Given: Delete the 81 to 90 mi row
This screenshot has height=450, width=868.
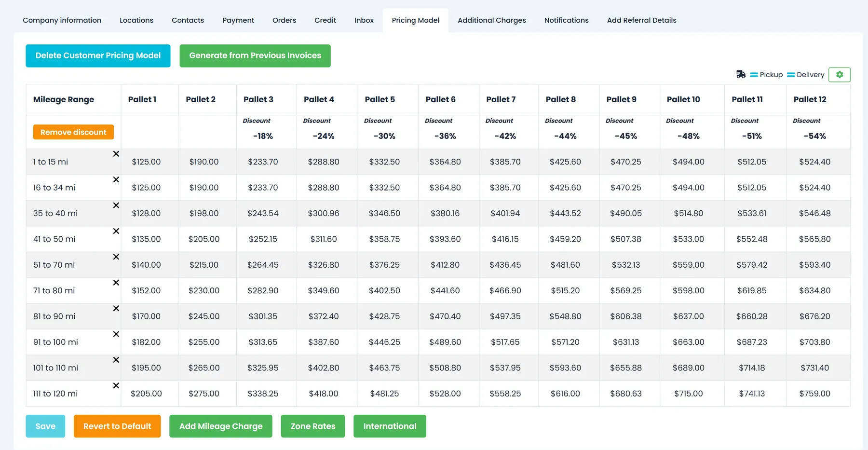Looking at the screenshot, I should tap(116, 308).
